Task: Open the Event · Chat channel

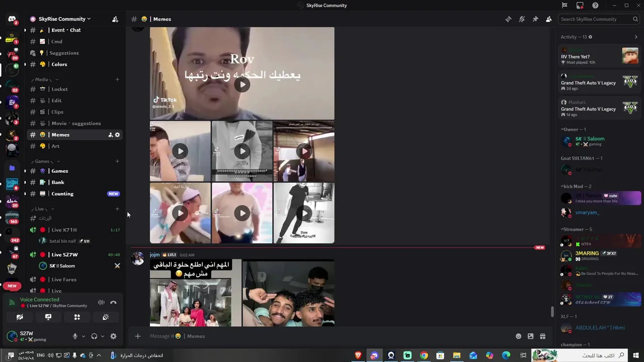Action: pos(75,30)
